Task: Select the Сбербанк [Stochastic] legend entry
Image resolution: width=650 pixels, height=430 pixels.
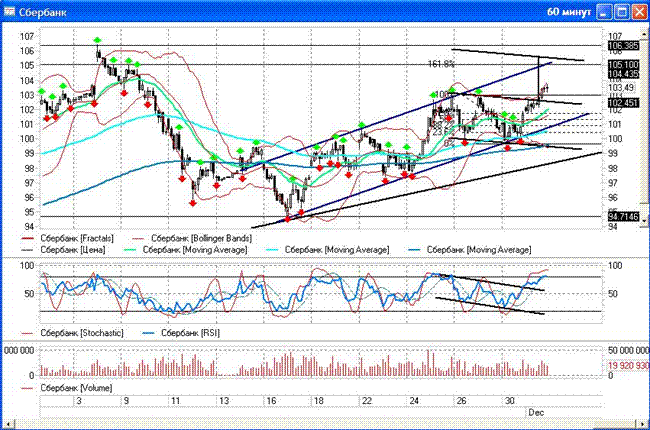Action: pos(72,333)
